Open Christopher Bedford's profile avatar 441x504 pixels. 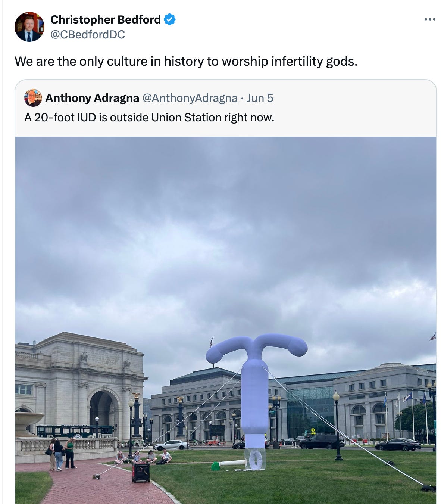click(29, 27)
